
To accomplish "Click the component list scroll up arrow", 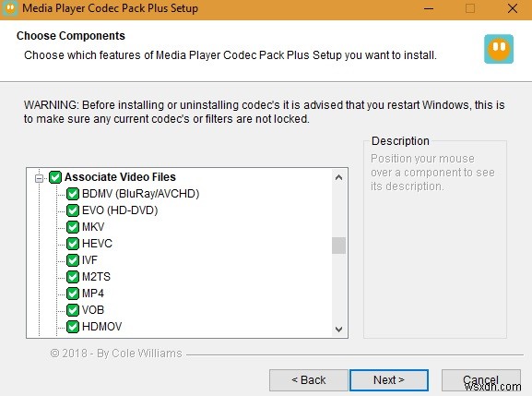I will coord(338,177).
